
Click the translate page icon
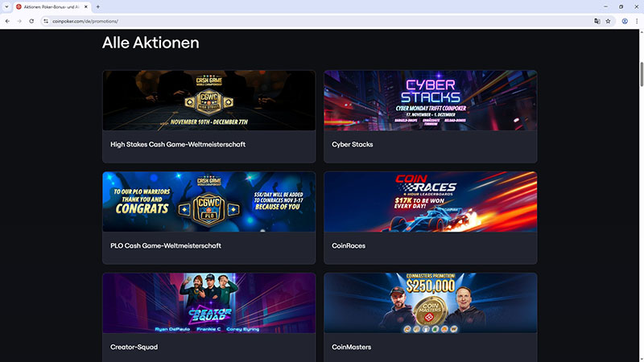point(597,21)
